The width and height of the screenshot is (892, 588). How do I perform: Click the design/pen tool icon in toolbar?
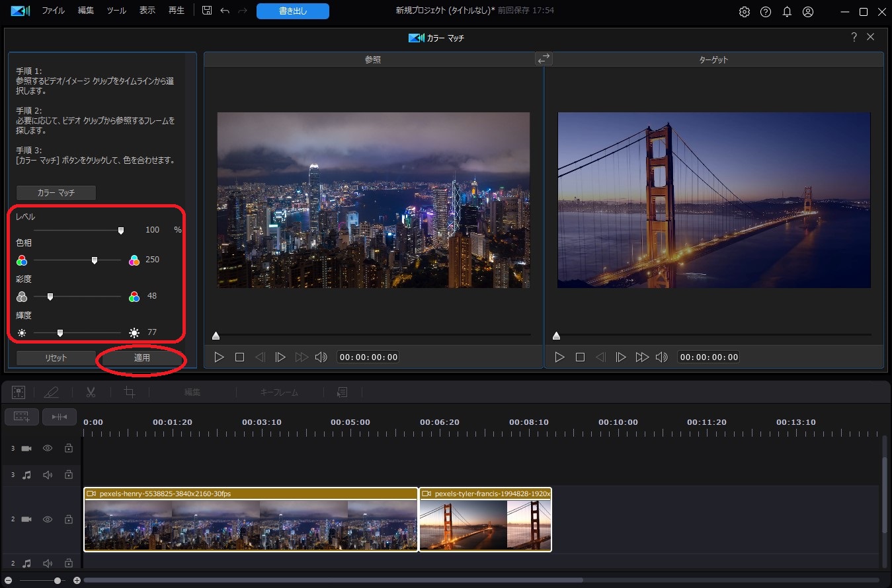[52, 392]
